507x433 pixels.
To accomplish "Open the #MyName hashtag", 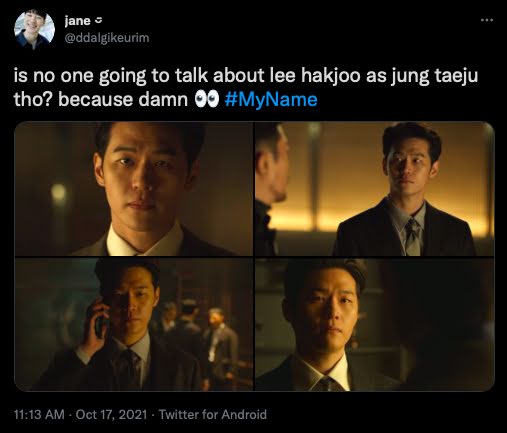I will click(271, 99).
